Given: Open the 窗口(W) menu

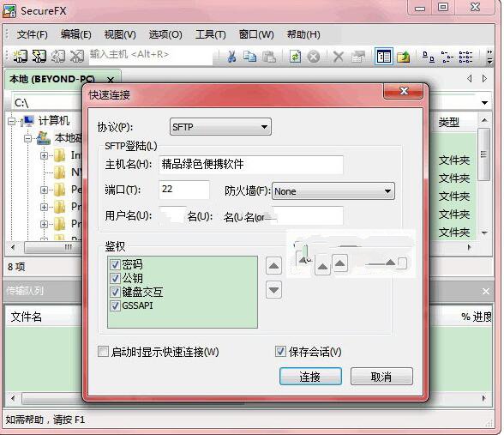Looking at the screenshot, I should (256, 34).
